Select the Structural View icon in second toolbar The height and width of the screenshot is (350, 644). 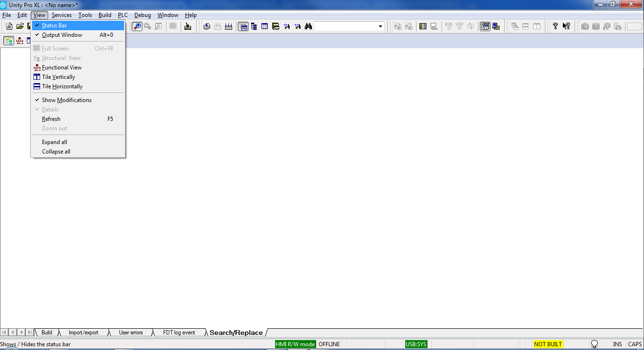coord(8,41)
